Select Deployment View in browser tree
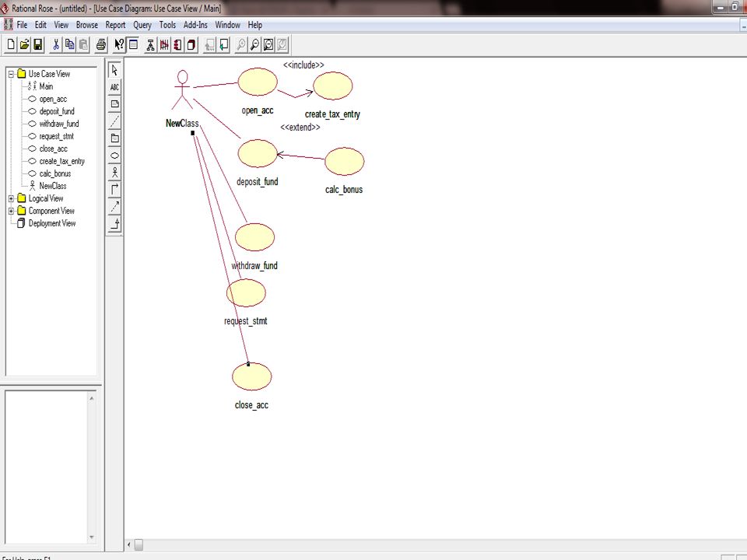Screen dimensions: 747x560 (x=52, y=223)
